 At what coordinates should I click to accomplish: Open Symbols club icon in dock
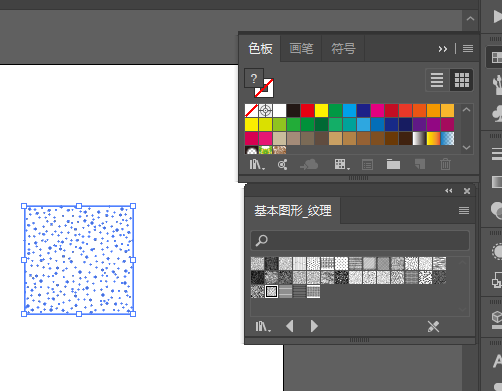[497, 113]
